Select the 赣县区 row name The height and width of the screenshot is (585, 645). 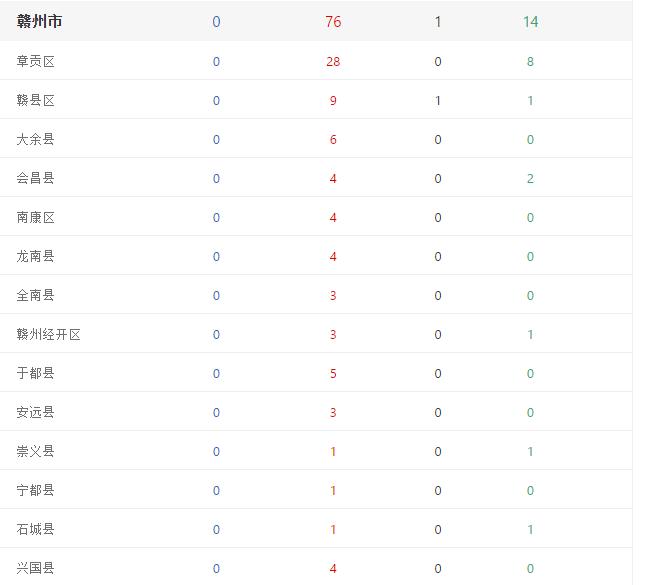click(35, 100)
